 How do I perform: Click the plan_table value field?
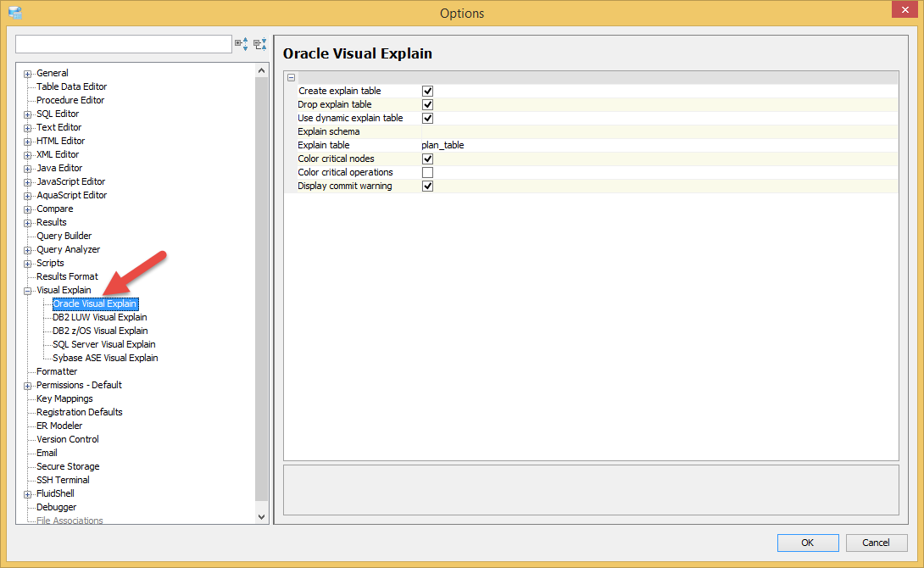659,145
